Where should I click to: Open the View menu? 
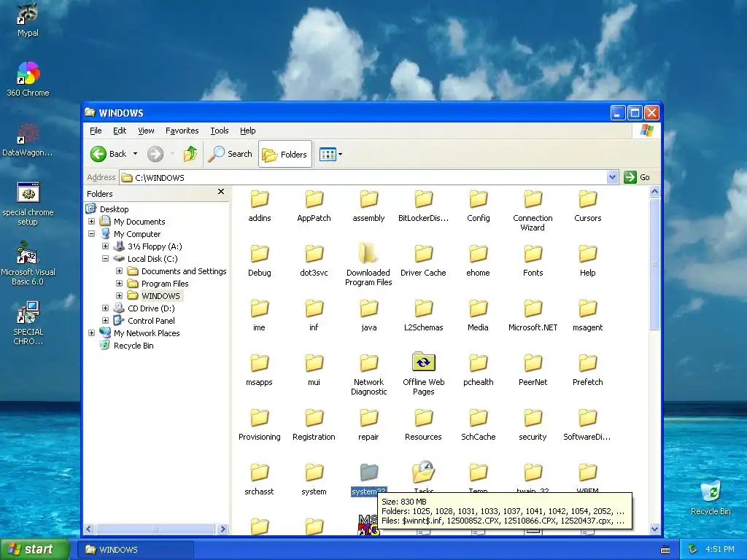146,131
